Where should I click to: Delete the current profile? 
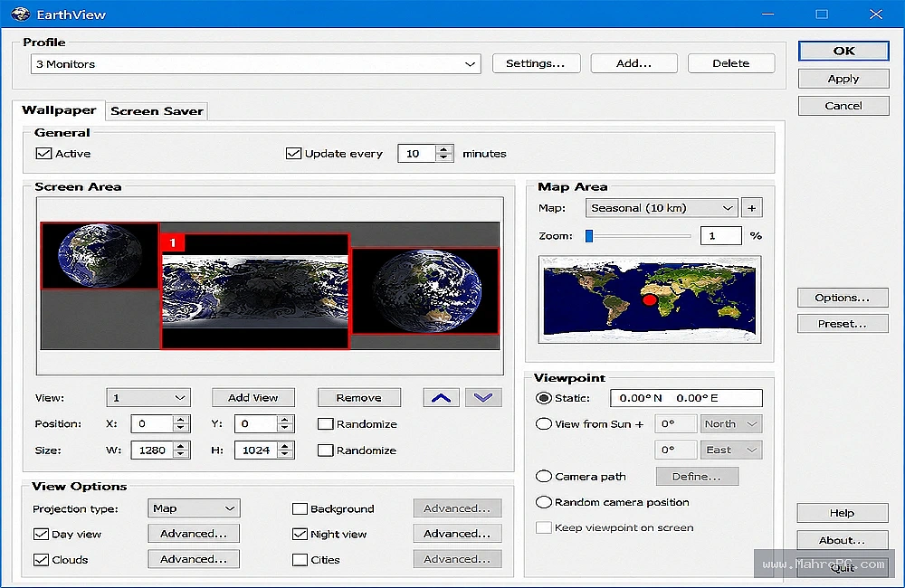coord(731,63)
